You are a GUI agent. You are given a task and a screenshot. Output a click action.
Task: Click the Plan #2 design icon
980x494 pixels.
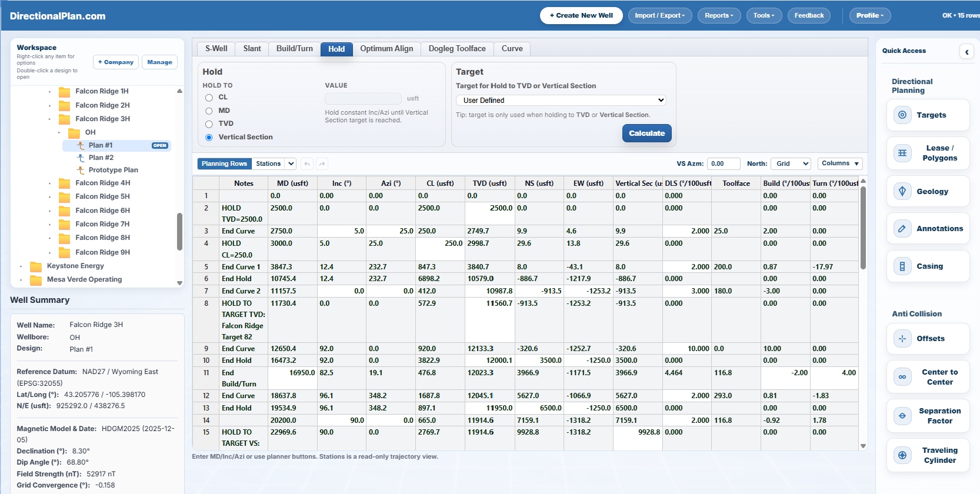tap(81, 158)
